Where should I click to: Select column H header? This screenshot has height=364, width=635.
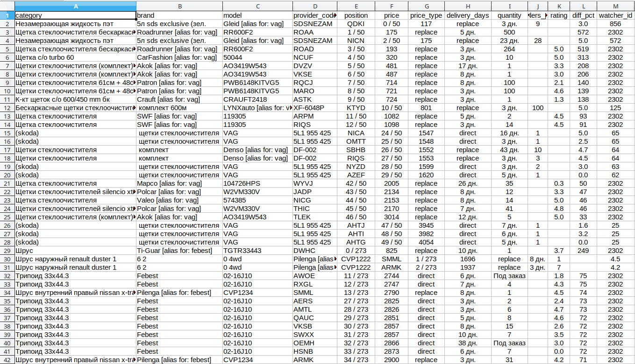[468, 7]
